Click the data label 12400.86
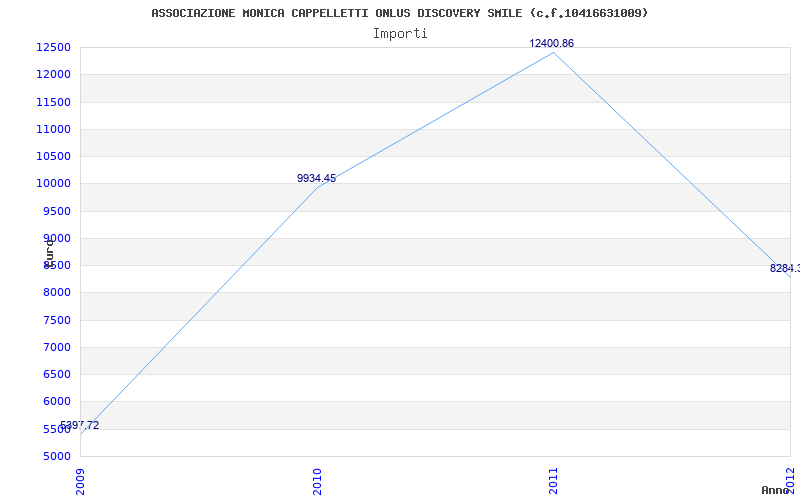 552,43
